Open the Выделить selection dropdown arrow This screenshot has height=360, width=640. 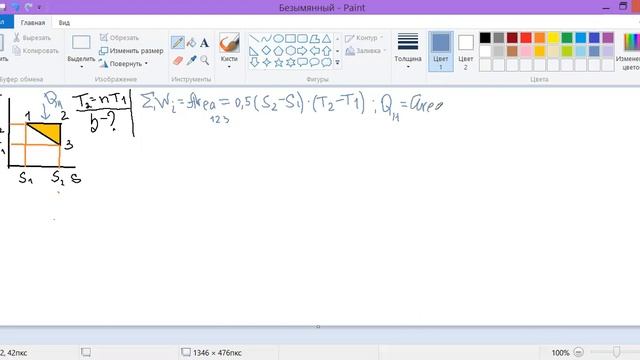[x=81, y=67]
